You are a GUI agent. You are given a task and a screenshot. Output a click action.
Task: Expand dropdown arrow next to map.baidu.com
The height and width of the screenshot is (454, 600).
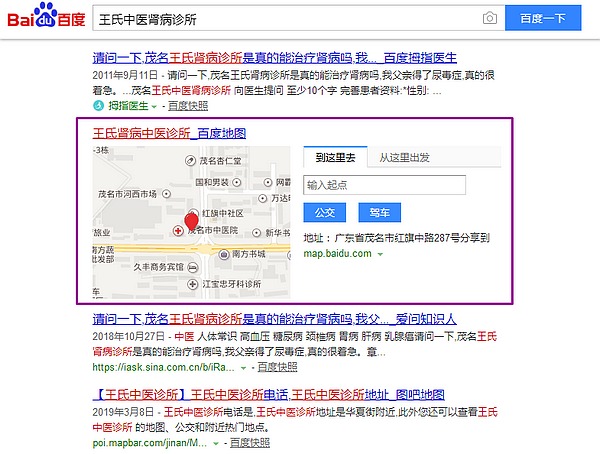point(381,255)
